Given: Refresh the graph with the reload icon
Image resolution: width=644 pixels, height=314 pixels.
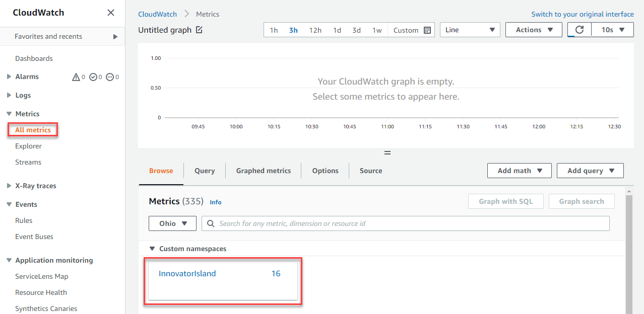Looking at the screenshot, I should [579, 30].
